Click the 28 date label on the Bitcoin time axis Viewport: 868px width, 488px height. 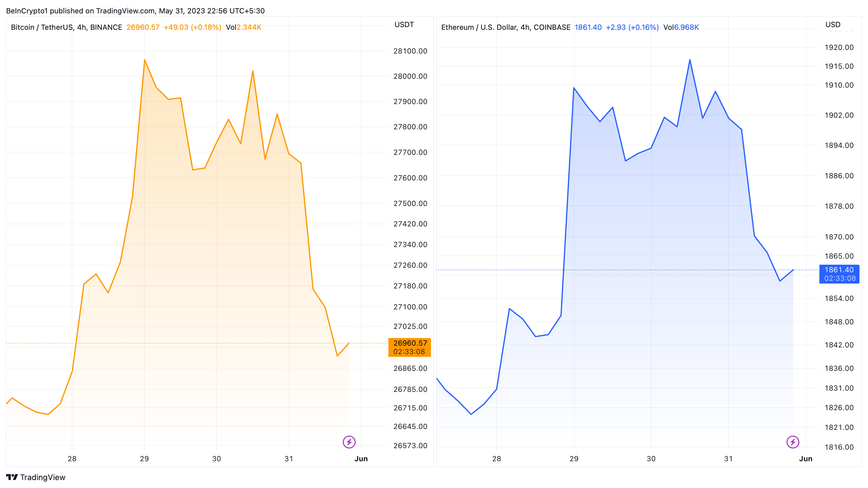pyautogui.click(x=72, y=459)
